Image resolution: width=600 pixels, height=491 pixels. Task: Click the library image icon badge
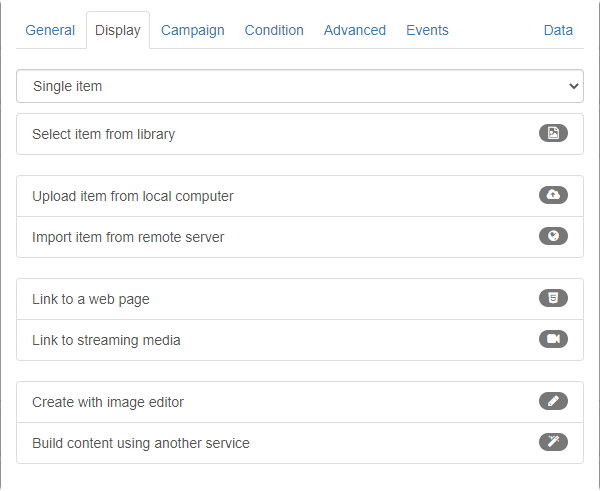click(x=553, y=133)
